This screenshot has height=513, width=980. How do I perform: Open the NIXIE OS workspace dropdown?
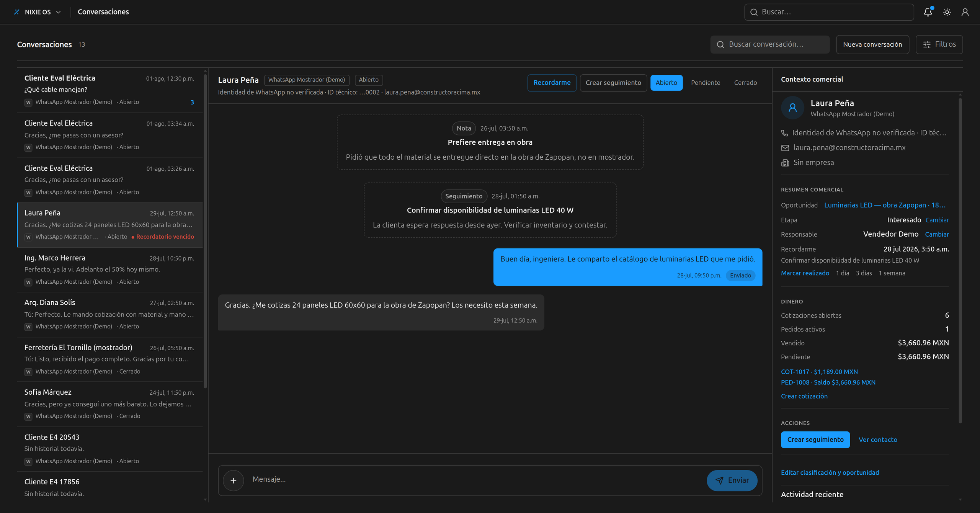pyautogui.click(x=38, y=12)
